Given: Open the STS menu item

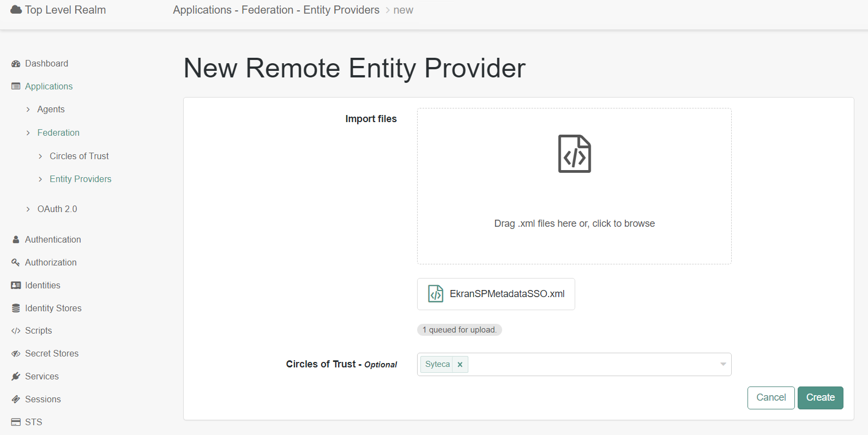Looking at the screenshot, I should point(33,422).
